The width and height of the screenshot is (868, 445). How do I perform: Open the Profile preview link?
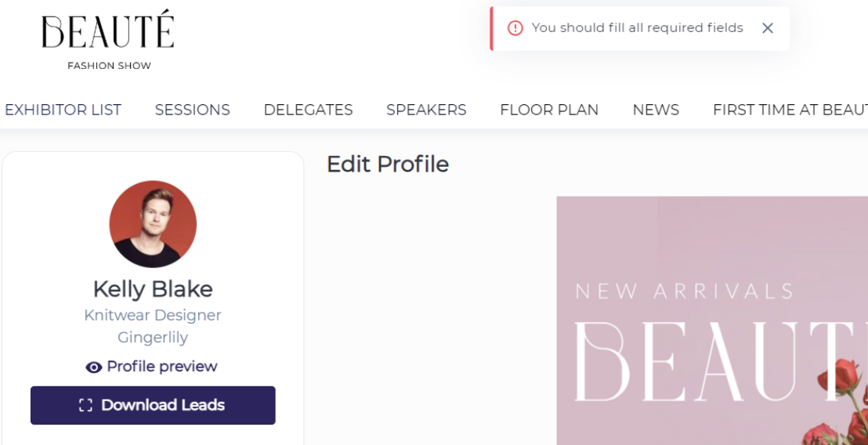pyautogui.click(x=162, y=367)
